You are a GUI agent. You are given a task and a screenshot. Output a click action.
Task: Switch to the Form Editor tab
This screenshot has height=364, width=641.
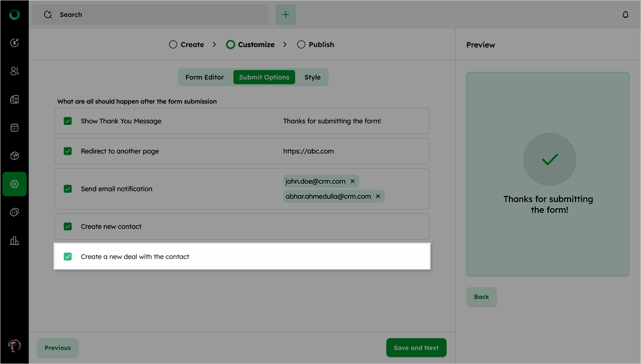[205, 77]
